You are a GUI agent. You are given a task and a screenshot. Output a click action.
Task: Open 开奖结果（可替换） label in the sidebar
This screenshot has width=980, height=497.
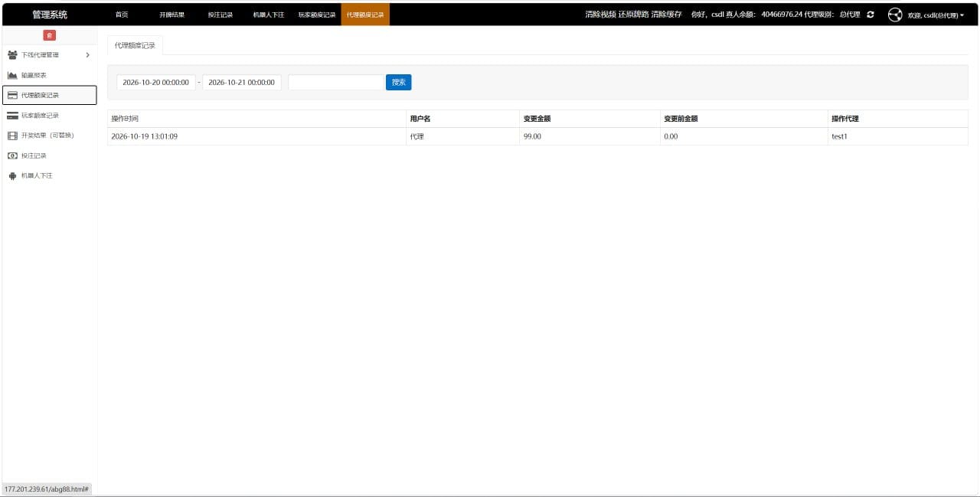47,136
